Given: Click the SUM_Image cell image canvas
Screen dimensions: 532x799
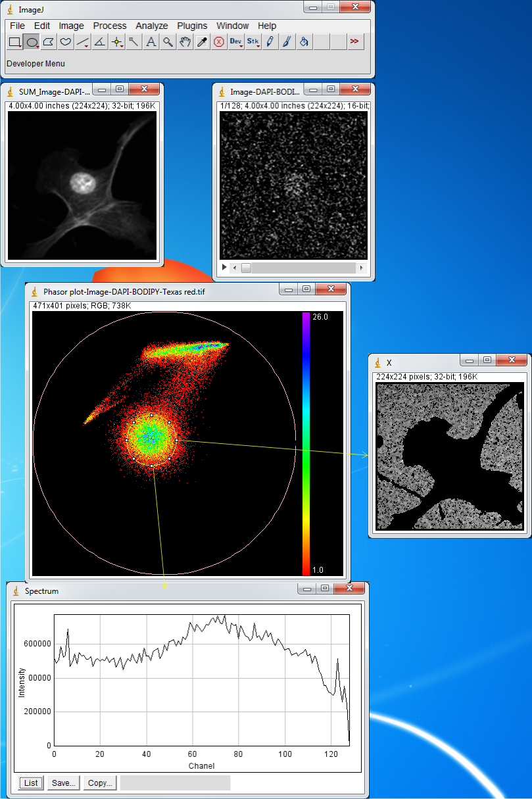Looking at the screenshot, I should pos(82,185).
